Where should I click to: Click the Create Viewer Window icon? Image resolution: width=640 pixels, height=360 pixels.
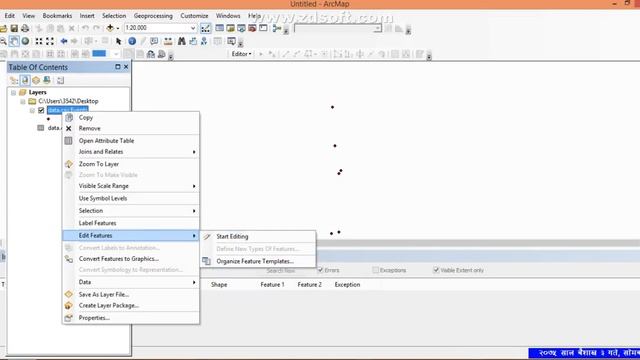click(231, 41)
